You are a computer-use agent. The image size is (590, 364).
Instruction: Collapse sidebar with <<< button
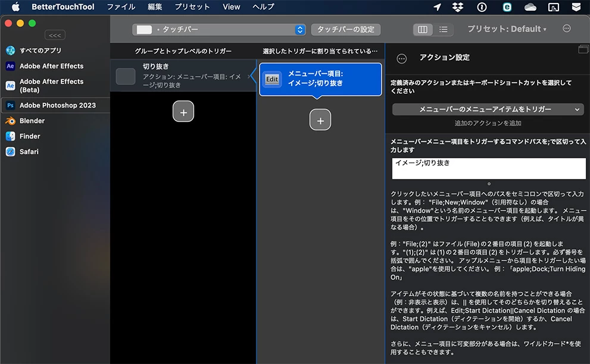pos(55,35)
